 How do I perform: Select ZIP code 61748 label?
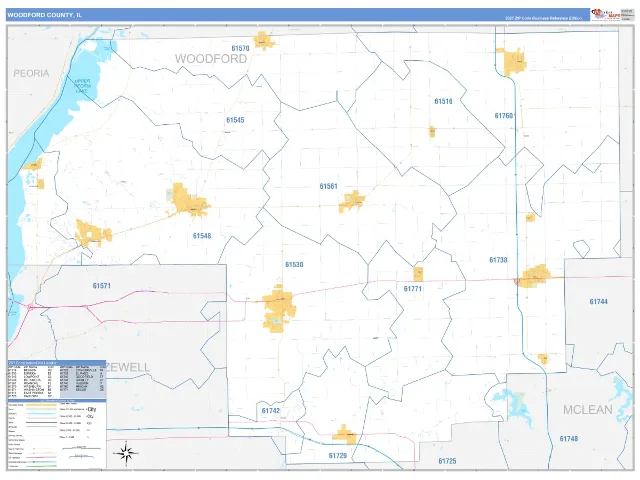(569, 439)
